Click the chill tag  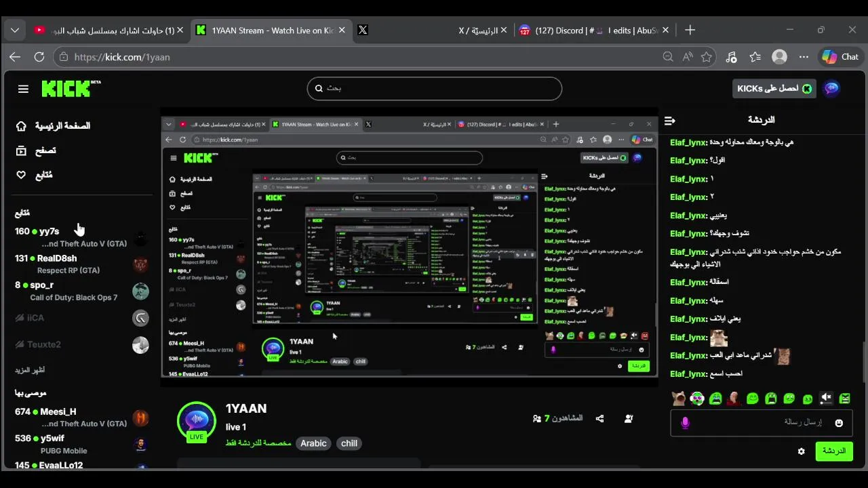point(349,443)
